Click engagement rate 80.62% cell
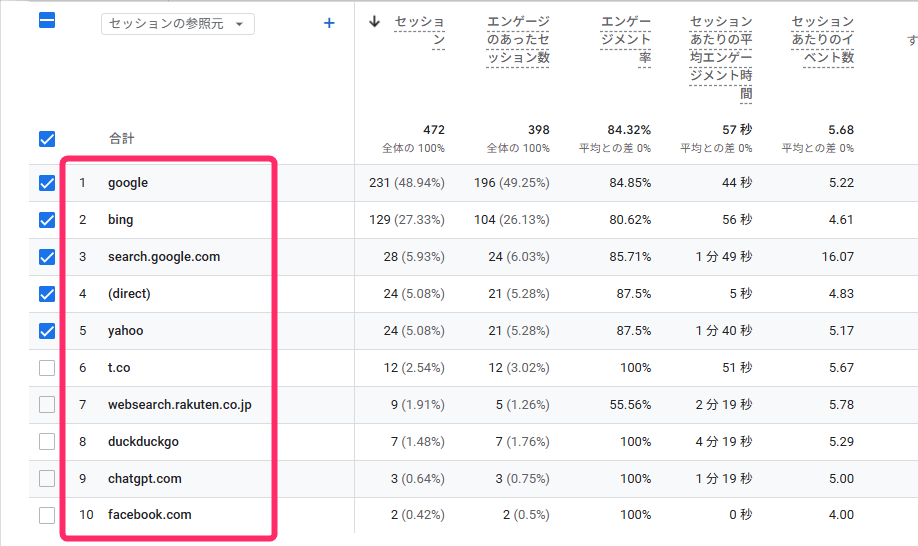Viewport: 918px width, 546px height. tap(630, 220)
